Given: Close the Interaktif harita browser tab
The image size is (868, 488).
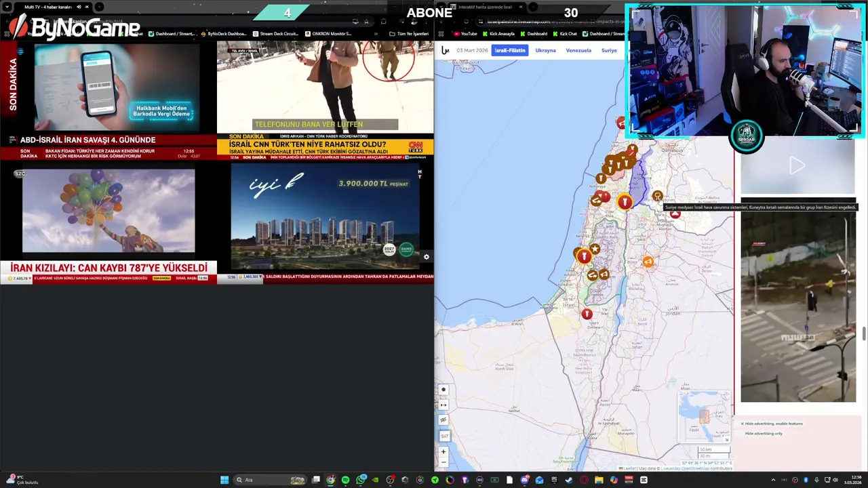Looking at the screenshot, I should [x=521, y=7].
